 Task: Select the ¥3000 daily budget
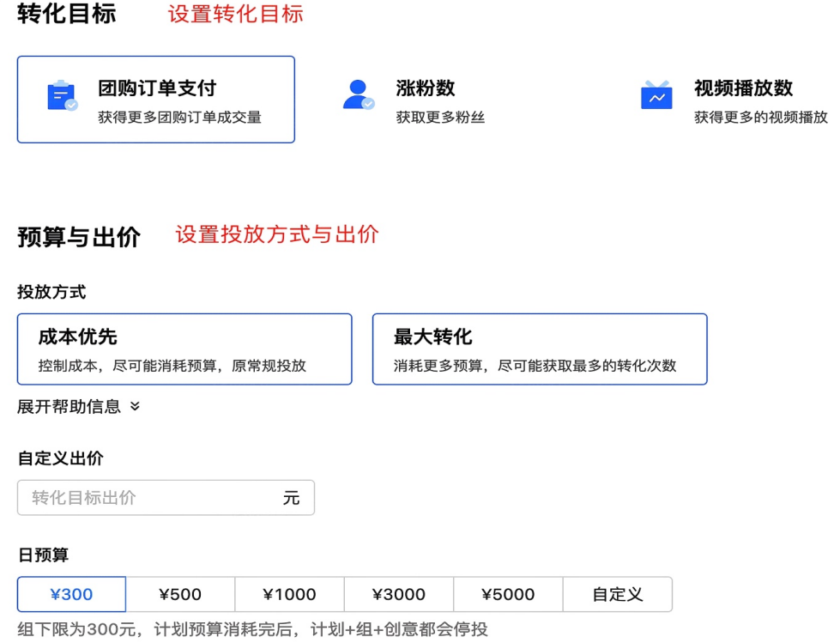click(x=398, y=593)
